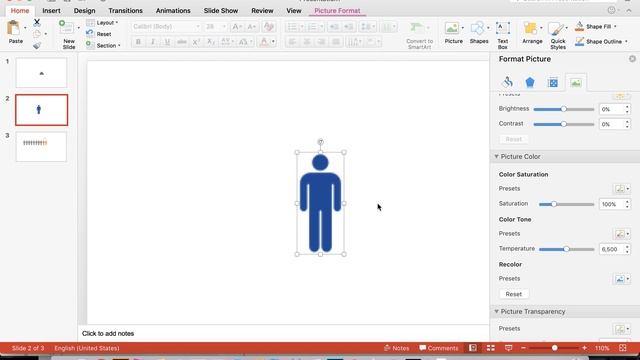Open Color Tone Presets dropdown
This screenshot has width=640, height=360.
(x=622, y=234)
